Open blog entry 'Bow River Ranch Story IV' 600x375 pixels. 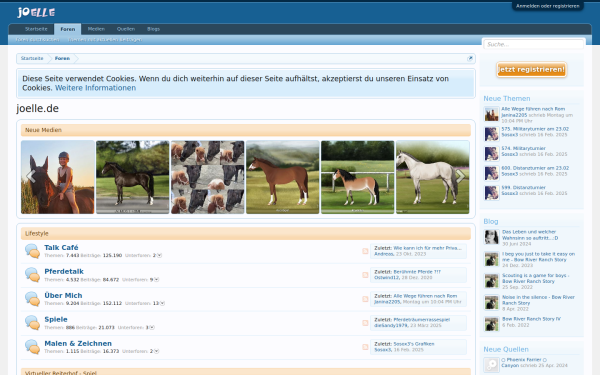click(x=531, y=319)
